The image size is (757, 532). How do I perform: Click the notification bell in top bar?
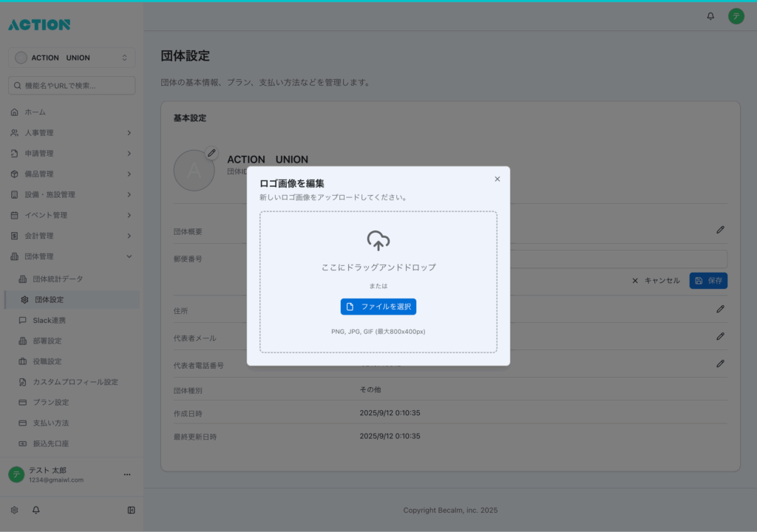coord(710,16)
